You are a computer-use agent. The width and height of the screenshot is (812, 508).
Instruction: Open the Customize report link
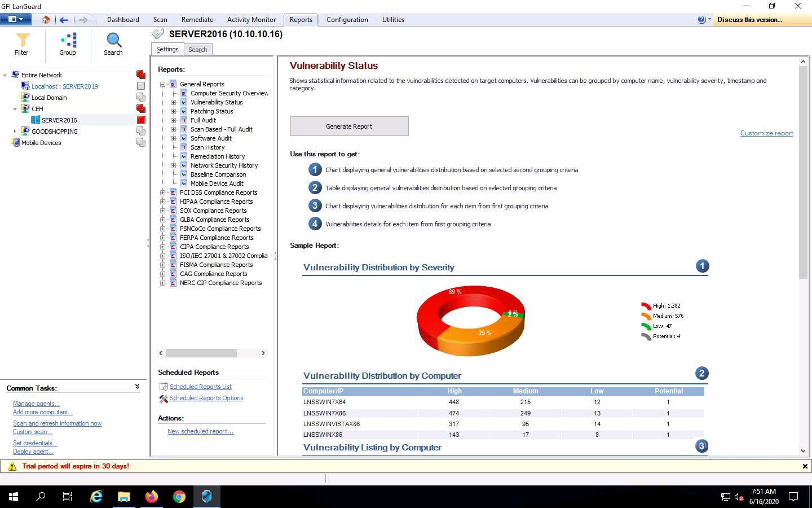click(766, 133)
